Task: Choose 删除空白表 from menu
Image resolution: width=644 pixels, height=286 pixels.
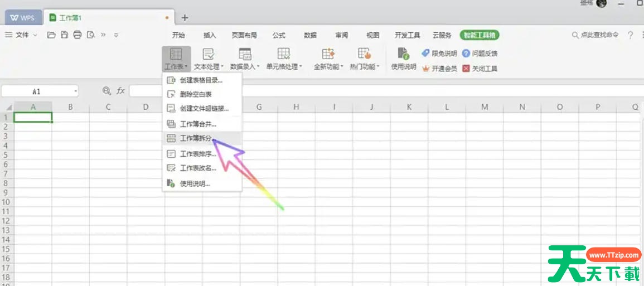Action: 202,94
